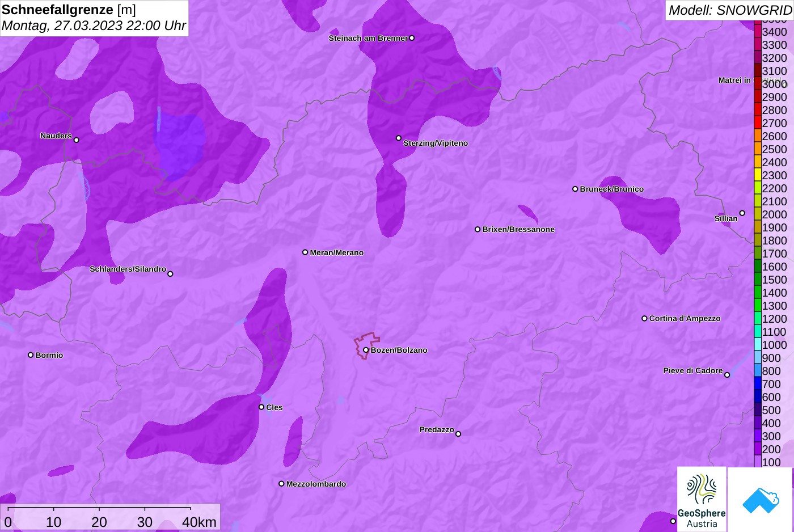Click the Modell: SNOWGRID label
The height and width of the screenshot is (532, 794).
(x=730, y=10)
